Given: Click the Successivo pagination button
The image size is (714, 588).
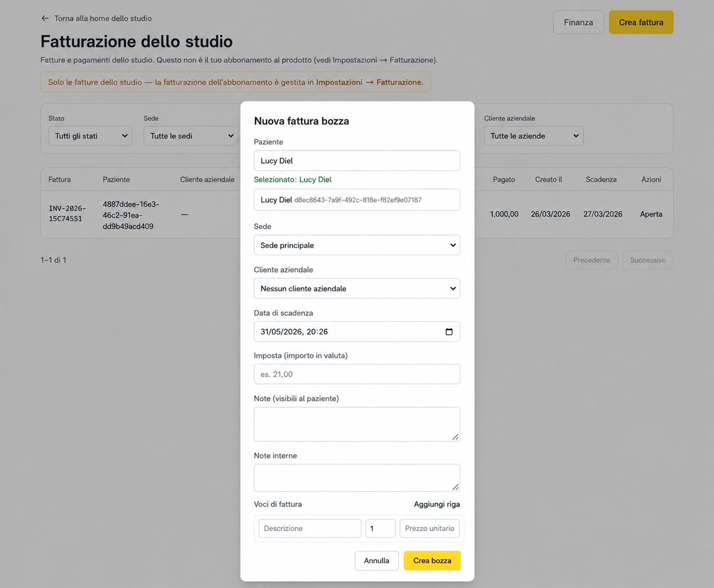Looking at the screenshot, I should point(648,260).
